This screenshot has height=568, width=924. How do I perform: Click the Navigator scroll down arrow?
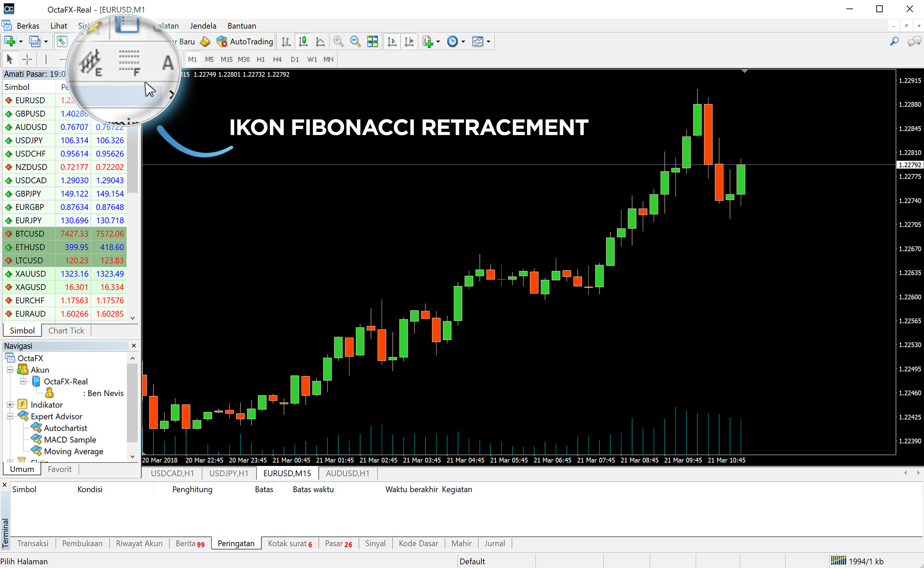click(132, 457)
